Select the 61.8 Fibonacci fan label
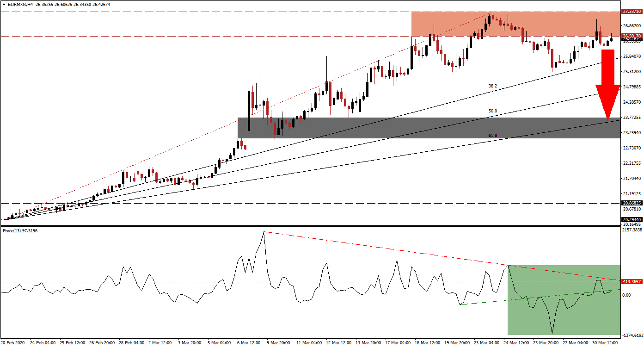The height and width of the screenshot is (348, 644). [x=493, y=135]
